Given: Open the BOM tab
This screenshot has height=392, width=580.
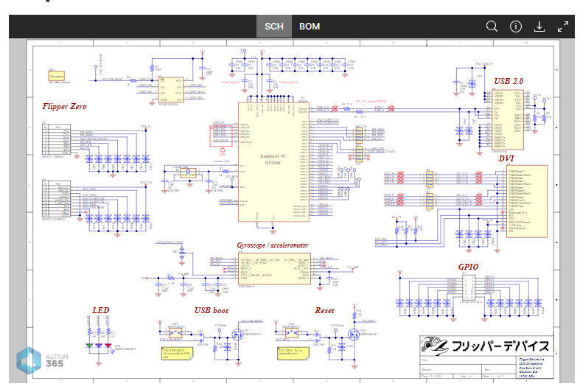Looking at the screenshot, I should pos(310,27).
